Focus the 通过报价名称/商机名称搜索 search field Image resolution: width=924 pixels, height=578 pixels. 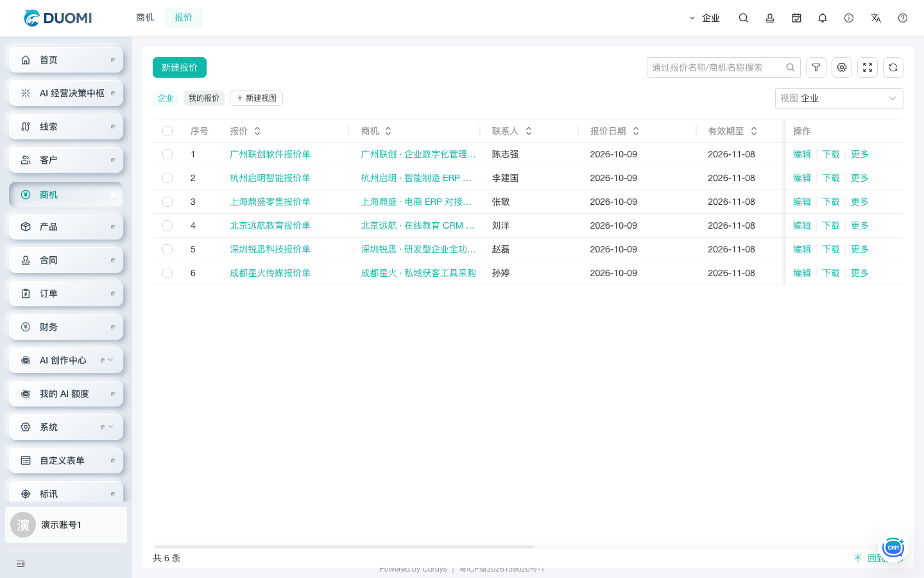pos(724,67)
